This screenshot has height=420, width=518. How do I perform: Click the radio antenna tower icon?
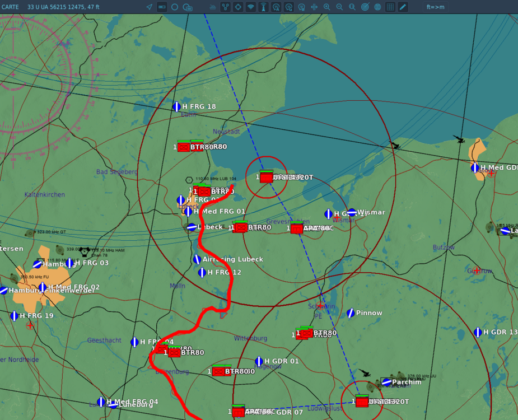pyautogui.click(x=263, y=7)
